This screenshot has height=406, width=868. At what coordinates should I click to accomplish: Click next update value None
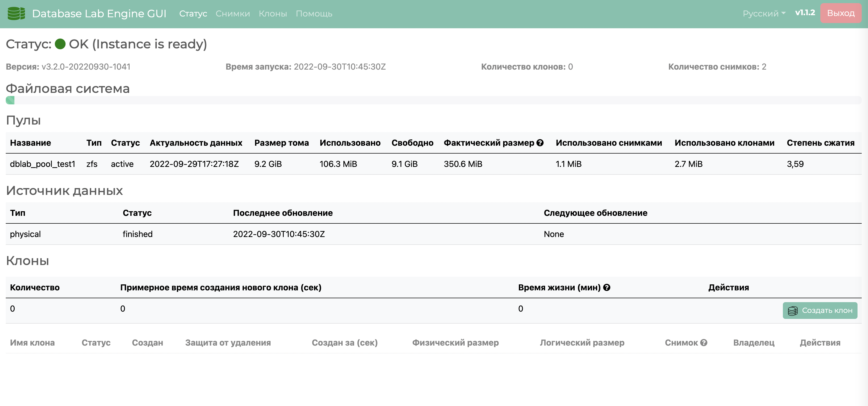(554, 234)
